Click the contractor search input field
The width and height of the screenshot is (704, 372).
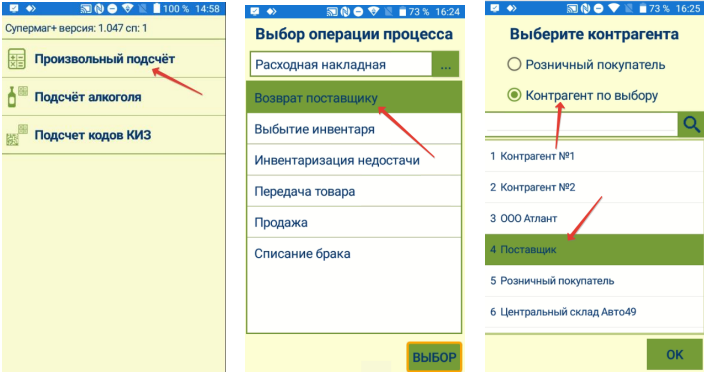581,124
